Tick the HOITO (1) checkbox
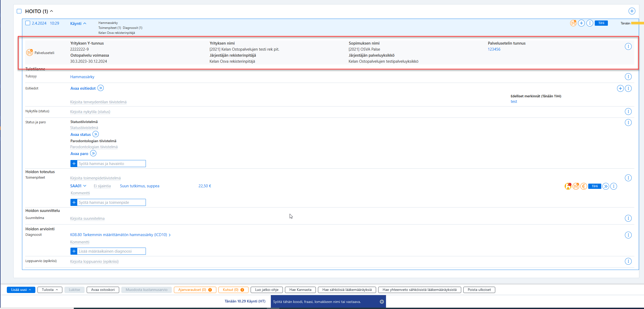The width and height of the screenshot is (644, 309). click(19, 11)
